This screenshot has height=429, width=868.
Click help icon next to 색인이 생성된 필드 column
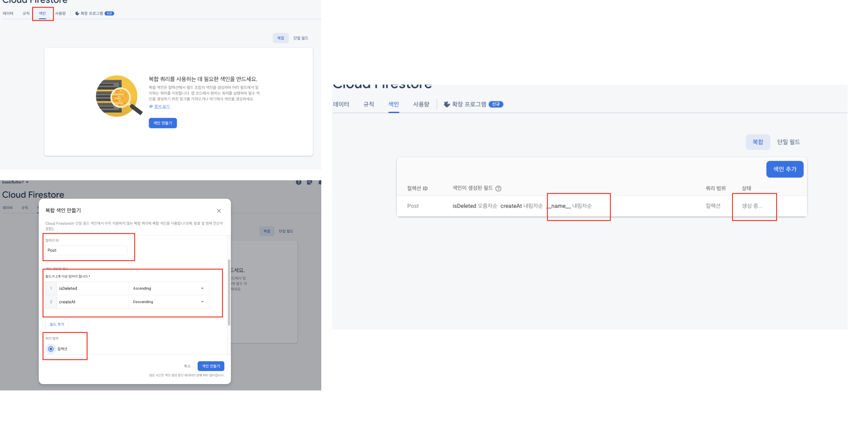pos(498,189)
